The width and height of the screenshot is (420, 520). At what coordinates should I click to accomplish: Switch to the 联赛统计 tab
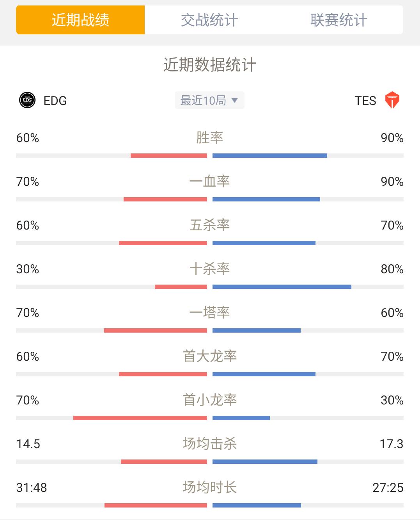click(x=338, y=20)
